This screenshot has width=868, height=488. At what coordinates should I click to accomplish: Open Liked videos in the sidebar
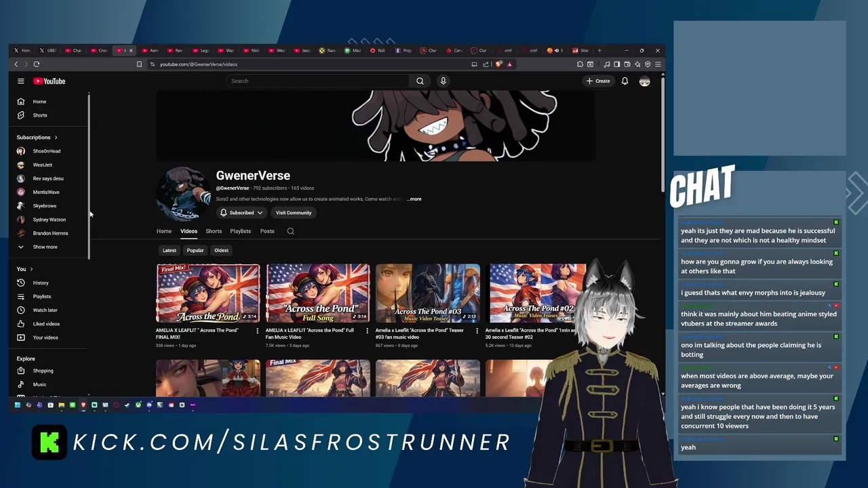[46, 324]
